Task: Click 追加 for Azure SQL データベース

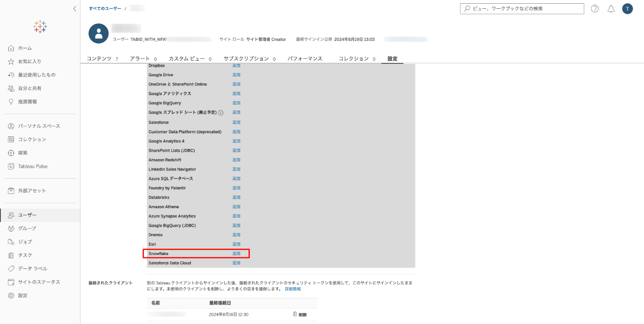Action: point(236,178)
